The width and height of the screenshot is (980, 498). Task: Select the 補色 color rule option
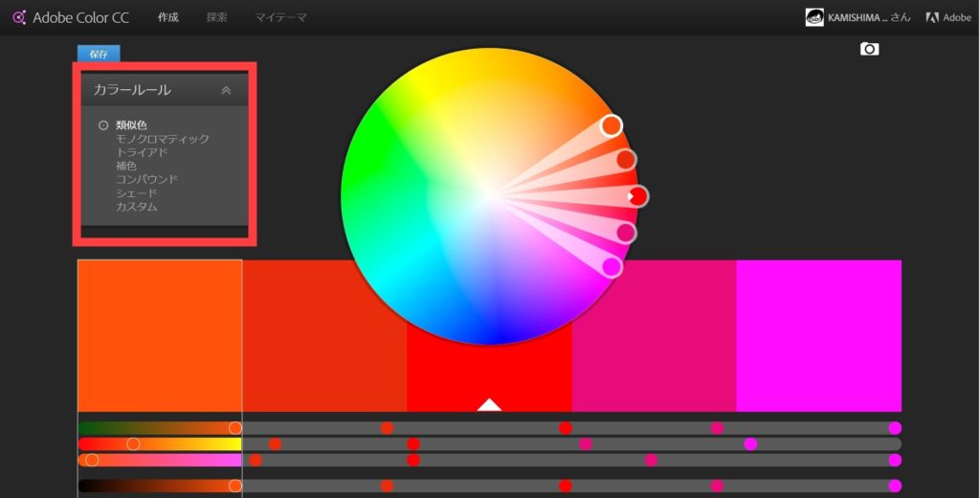[126, 166]
